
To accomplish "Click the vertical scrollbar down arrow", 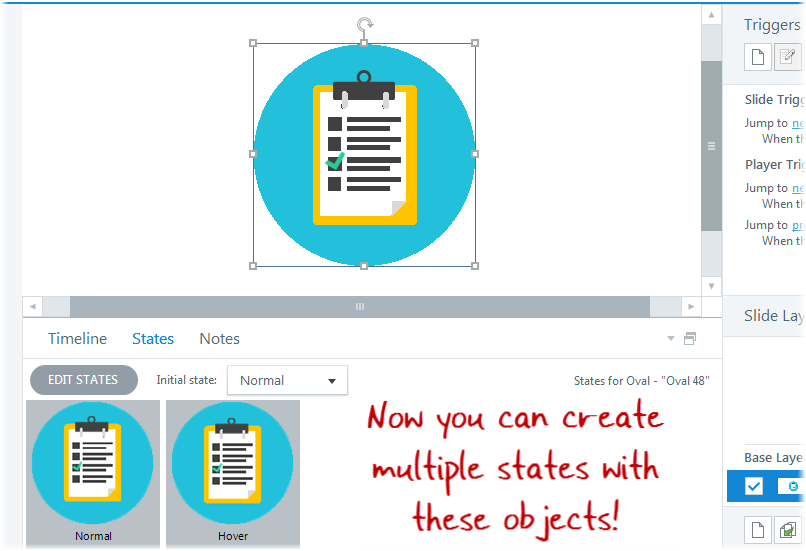I will [x=711, y=285].
